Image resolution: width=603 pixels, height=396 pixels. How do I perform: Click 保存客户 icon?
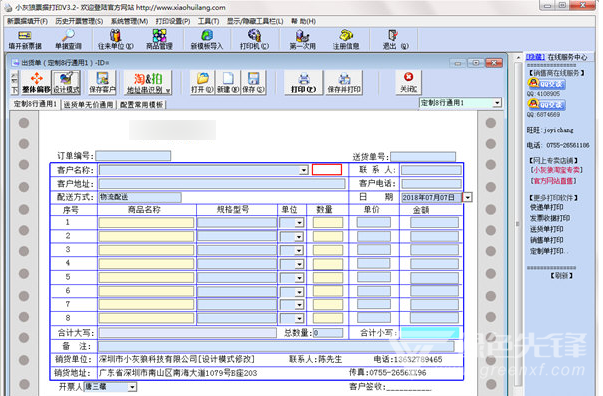[102, 83]
